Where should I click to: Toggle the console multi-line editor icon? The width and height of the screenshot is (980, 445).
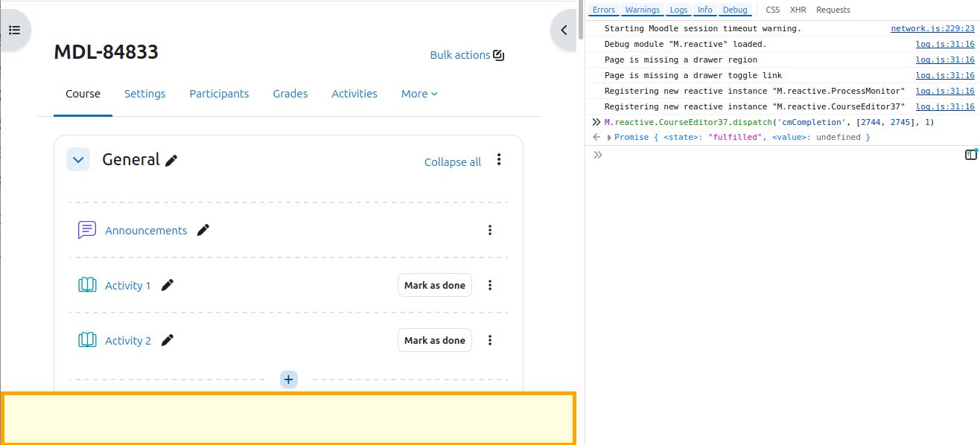click(x=971, y=155)
